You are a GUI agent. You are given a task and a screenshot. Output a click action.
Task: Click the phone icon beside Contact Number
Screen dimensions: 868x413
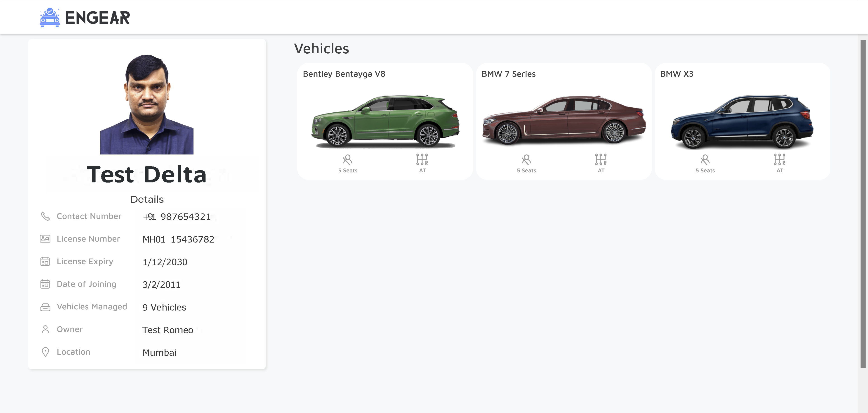[x=45, y=216]
